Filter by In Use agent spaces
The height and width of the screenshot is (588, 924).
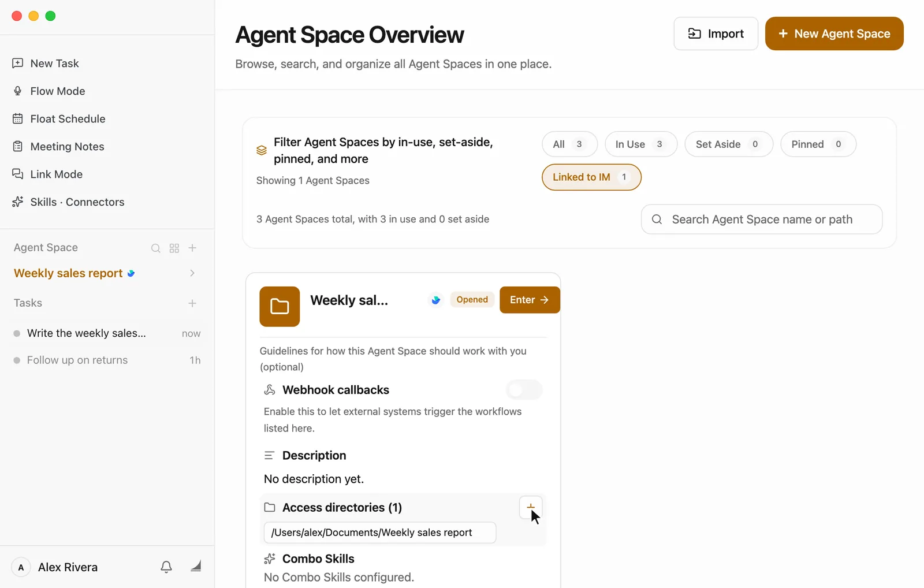[x=640, y=144]
